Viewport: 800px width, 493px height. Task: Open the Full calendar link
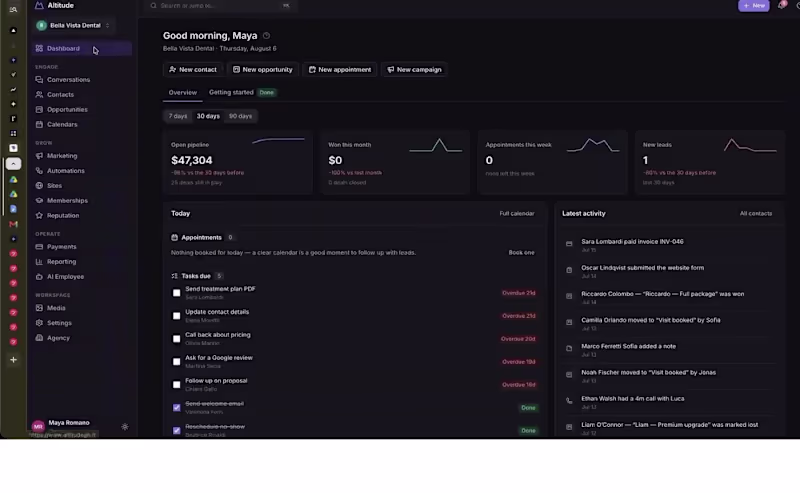[517, 214]
